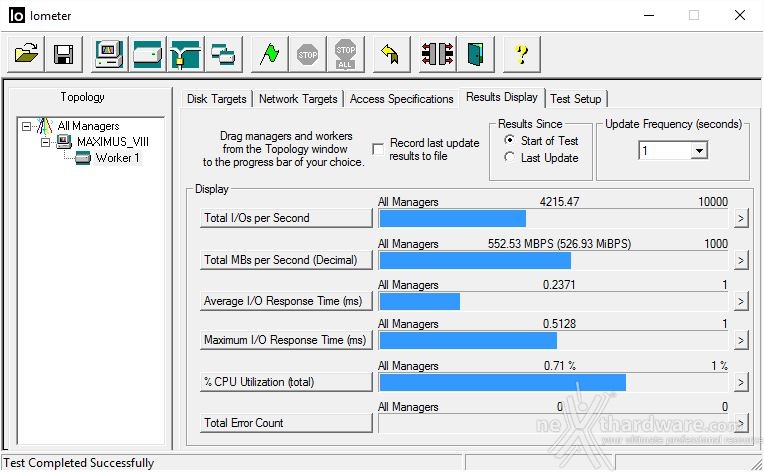Image resolution: width=764 pixels, height=472 pixels.
Task: Open the Network Targets tab
Action: point(298,99)
